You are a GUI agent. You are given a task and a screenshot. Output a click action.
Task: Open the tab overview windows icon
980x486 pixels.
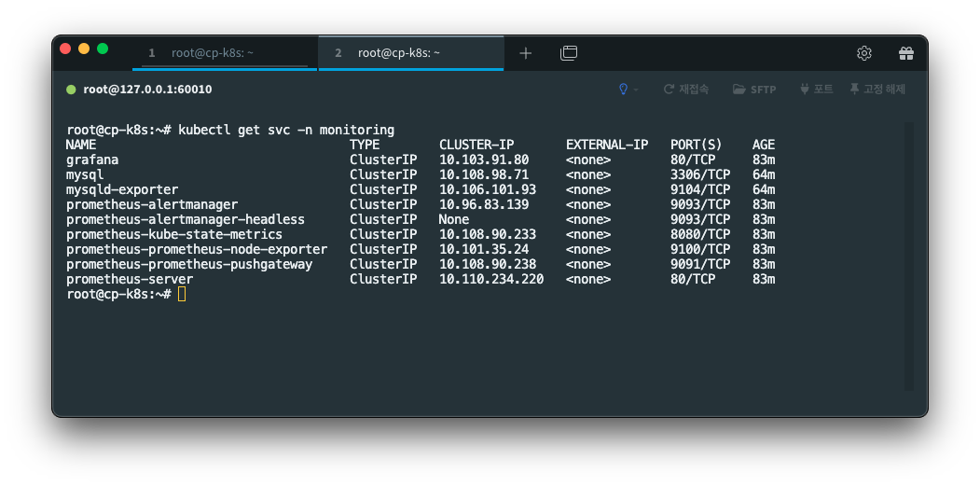[568, 53]
